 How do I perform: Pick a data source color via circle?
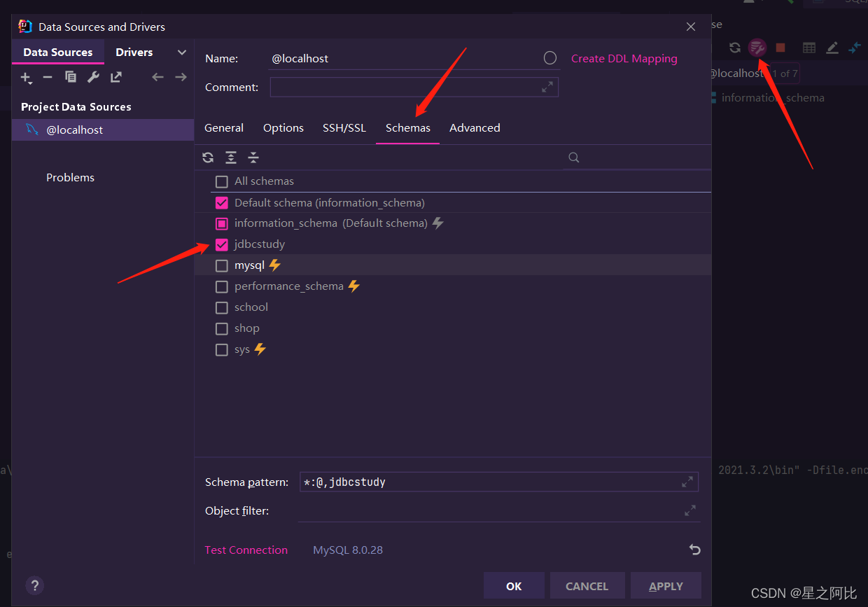[550, 58]
